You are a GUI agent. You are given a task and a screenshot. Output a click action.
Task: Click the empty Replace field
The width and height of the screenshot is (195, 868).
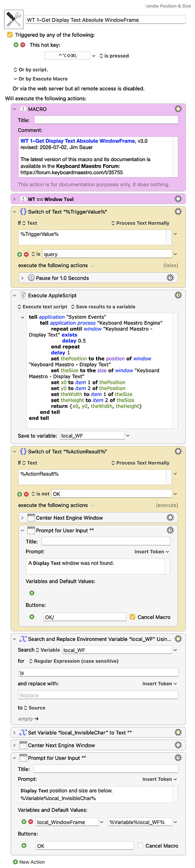pos(98,695)
